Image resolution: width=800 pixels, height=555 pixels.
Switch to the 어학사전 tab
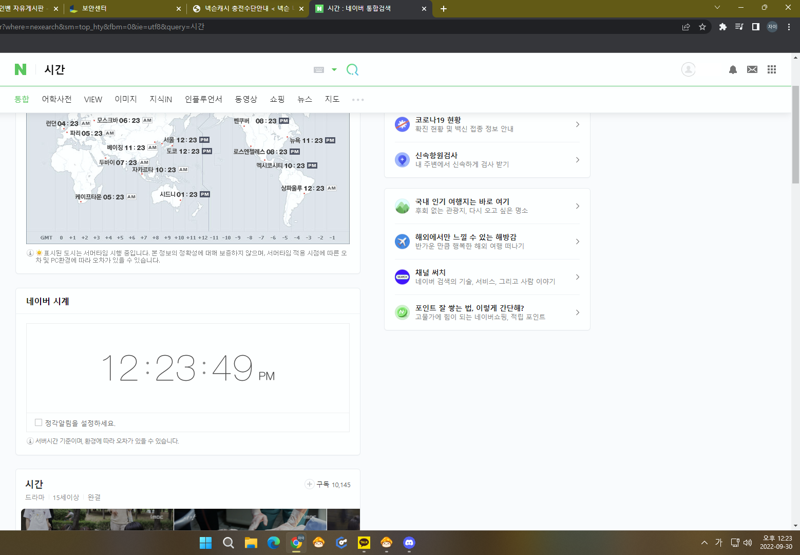(x=57, y=99)
